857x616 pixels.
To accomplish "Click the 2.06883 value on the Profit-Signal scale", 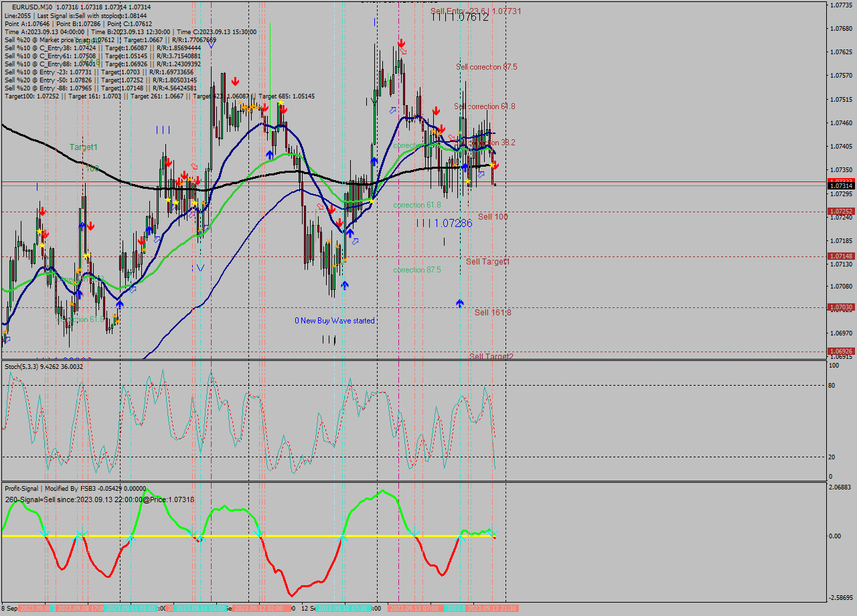I will pyautogui.click(x=840, y=487).
